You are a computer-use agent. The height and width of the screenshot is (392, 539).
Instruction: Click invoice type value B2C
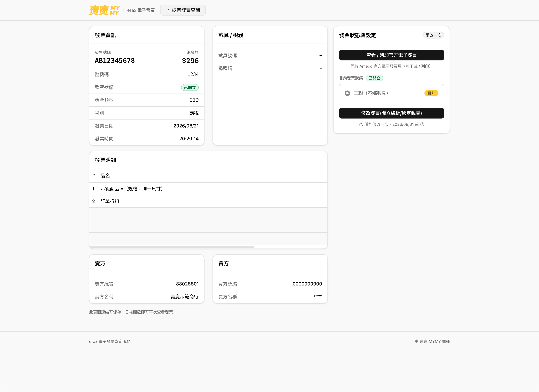point(194,100)
